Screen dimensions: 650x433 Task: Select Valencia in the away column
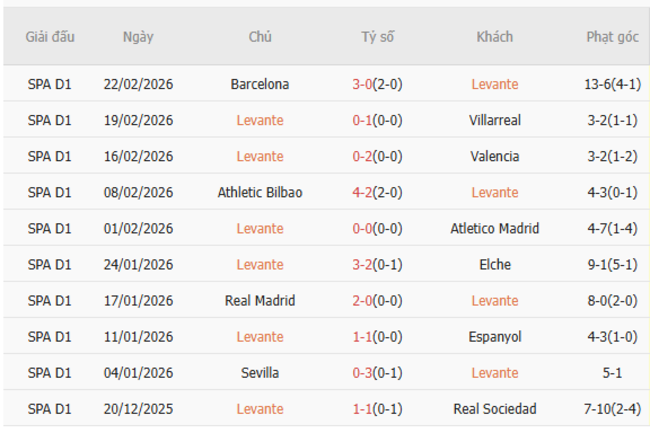494,156
